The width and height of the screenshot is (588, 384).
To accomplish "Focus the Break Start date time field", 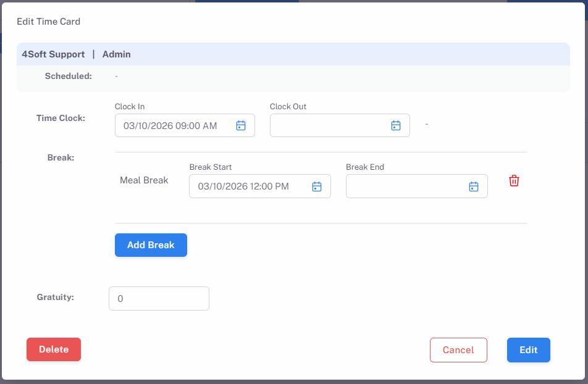I will click(260, 186).
